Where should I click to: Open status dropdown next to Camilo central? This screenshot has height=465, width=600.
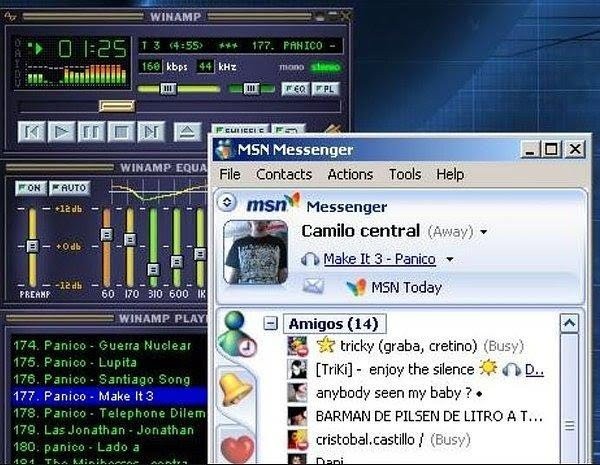(484, 232)
